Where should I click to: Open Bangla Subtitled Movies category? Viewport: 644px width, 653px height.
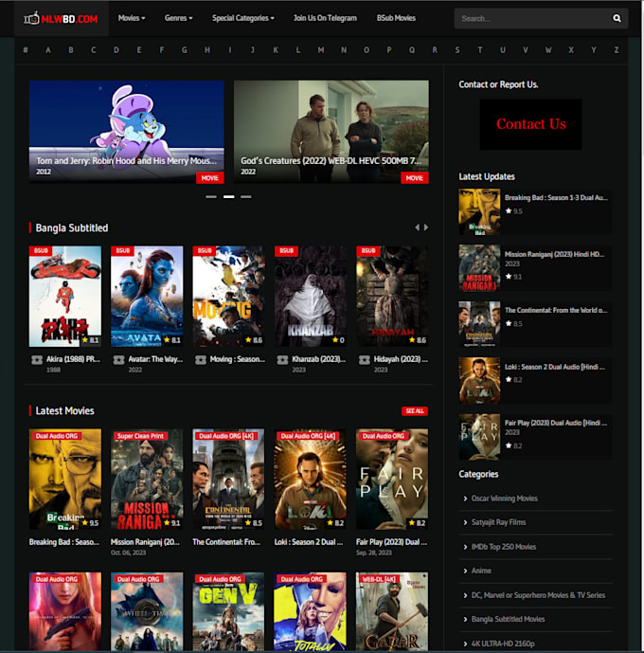click(x=508, y=619)
